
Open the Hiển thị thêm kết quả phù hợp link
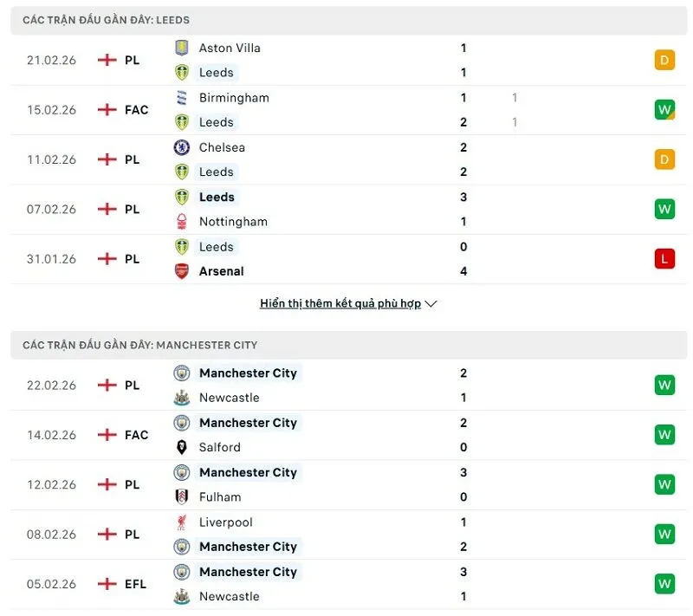[x=336, y=303]
